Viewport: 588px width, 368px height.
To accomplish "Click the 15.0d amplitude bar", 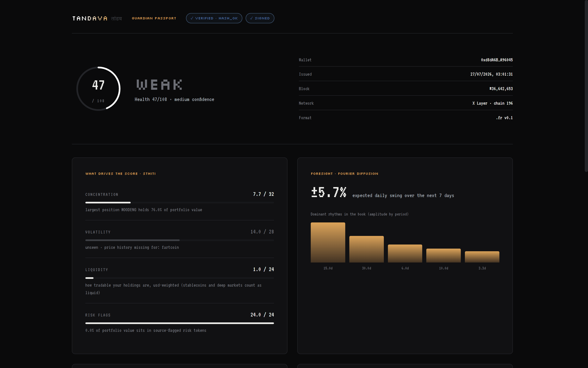I will [x=328, y=242].
